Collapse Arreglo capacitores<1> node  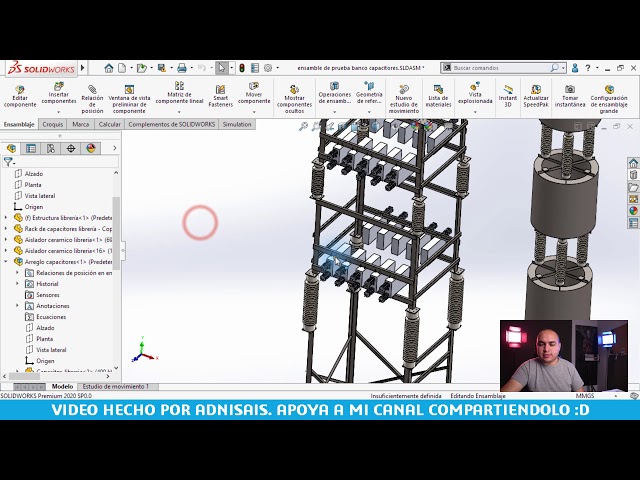[x=6, y=262]
